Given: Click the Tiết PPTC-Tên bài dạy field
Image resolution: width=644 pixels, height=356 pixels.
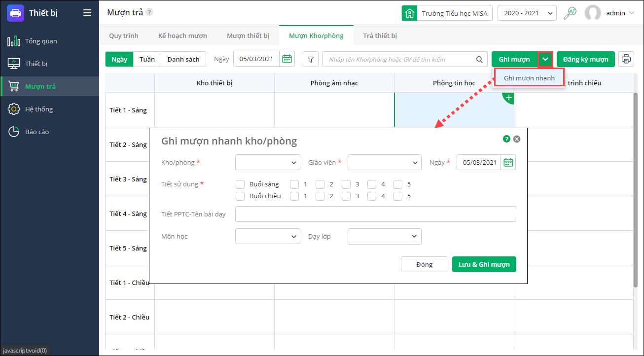Looking at the screenshot, I should coord(376,214).
